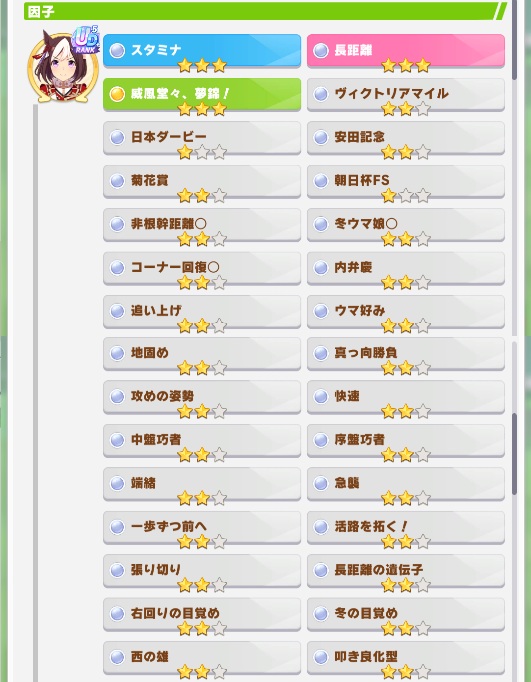The image size is (531, 682).
Task: Click the orb icon beside 長距離
Action: [321, 50]
